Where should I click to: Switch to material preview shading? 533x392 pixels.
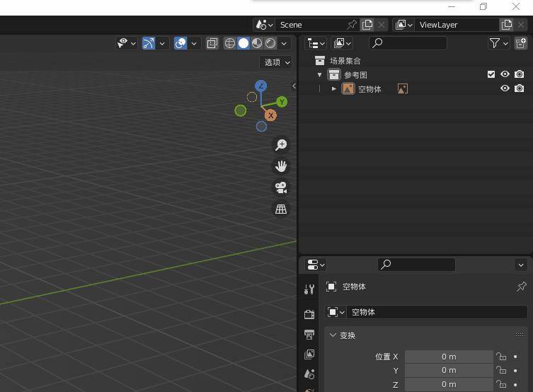[257, 43]
